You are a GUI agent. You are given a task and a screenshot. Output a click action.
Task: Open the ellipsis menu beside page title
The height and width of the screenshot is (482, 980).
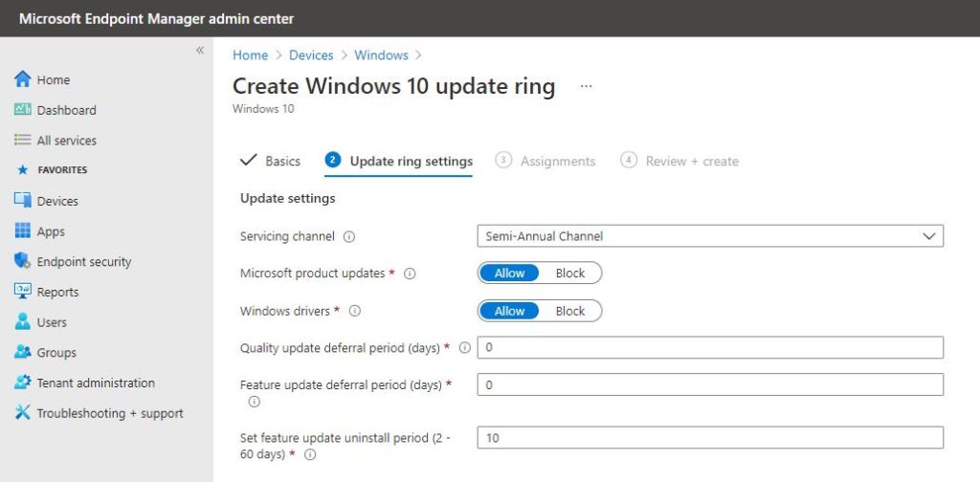[586, 86]
